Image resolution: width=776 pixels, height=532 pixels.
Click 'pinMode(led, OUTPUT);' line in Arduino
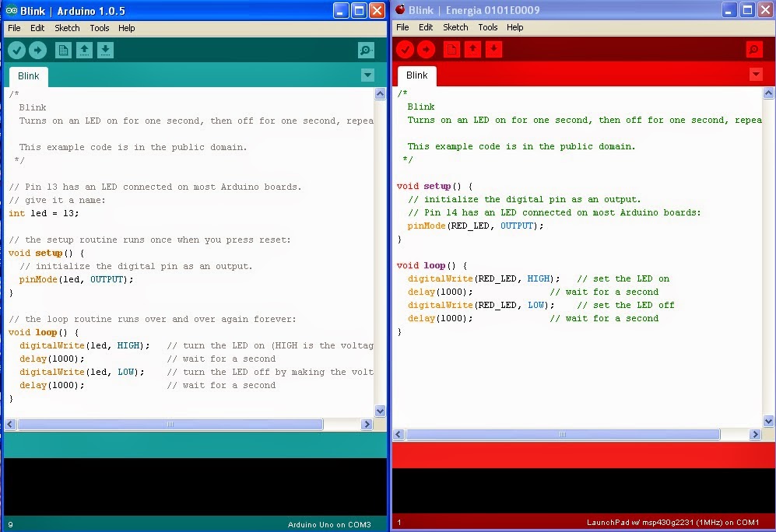click(x=76, y=279)
